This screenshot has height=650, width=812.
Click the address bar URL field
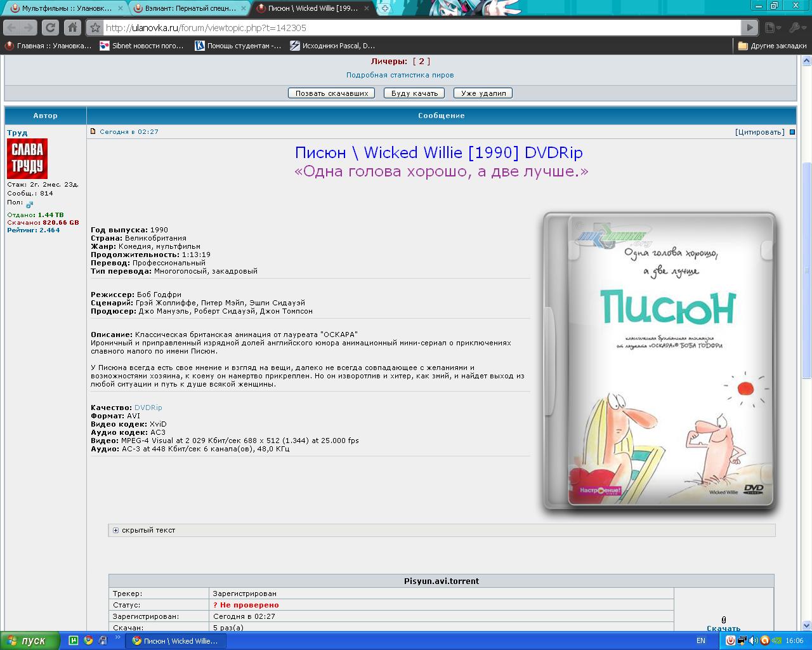tap(419, 28)
